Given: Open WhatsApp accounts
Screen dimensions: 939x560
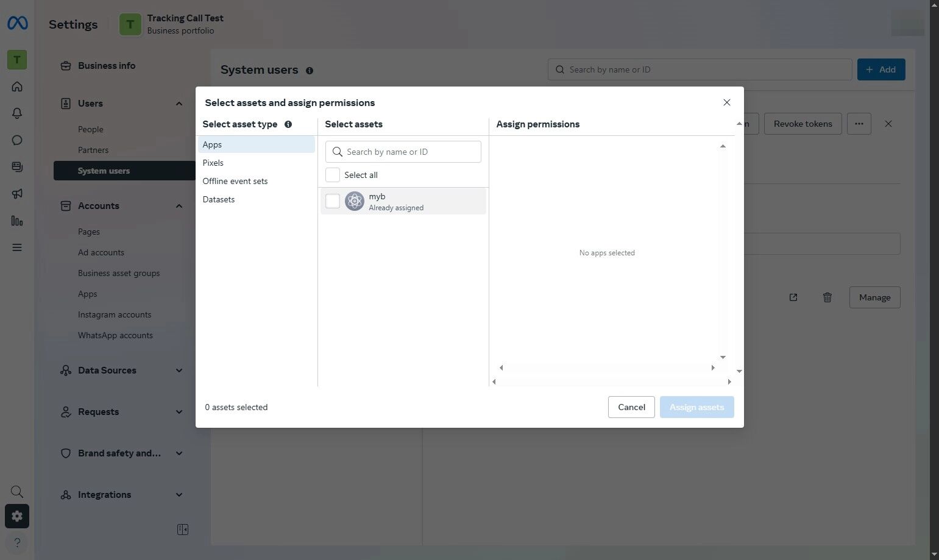Looking at the screenshot, I should [115, 335].
